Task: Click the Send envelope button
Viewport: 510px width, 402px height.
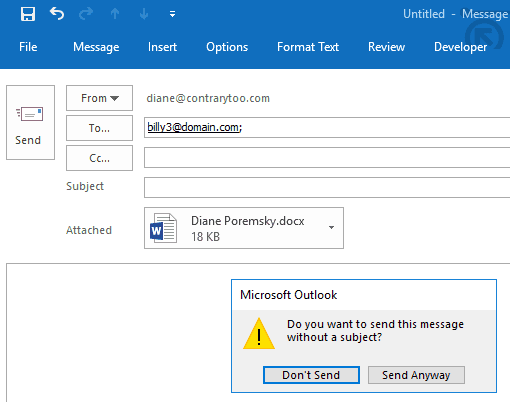Action: (30, 122)
